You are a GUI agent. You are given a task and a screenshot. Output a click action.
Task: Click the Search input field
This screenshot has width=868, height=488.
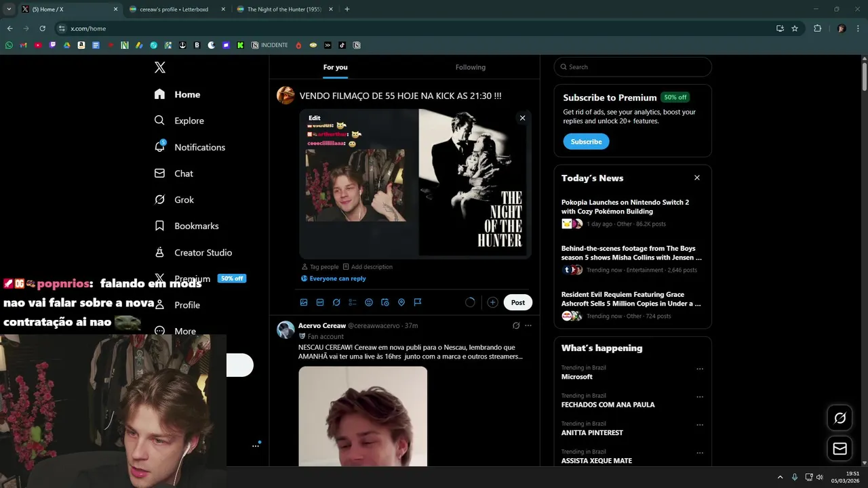633,67
